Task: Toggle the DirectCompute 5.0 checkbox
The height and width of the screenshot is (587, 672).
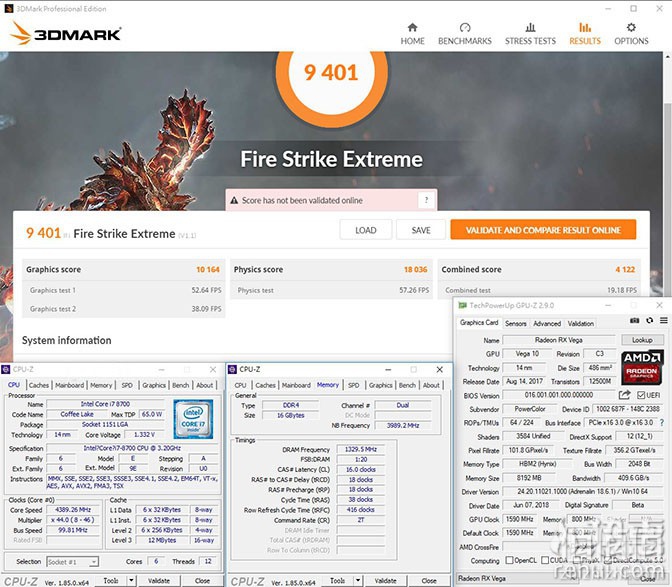Action: 608,560
